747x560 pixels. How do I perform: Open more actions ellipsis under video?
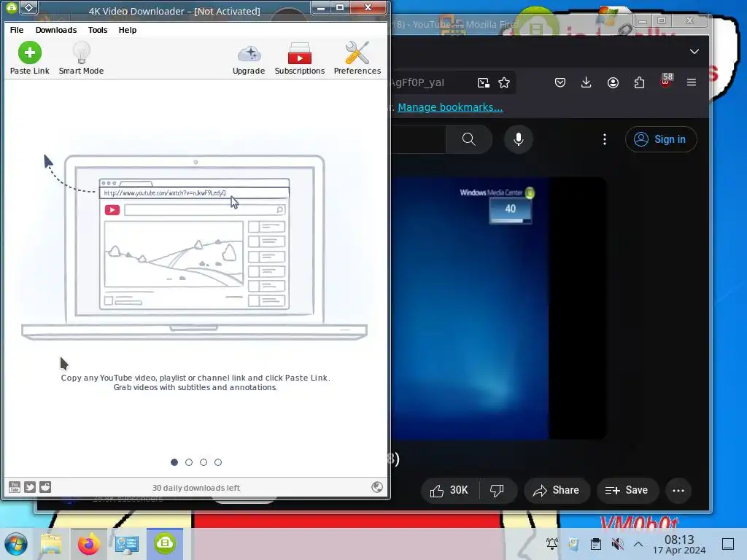(678, 491)
